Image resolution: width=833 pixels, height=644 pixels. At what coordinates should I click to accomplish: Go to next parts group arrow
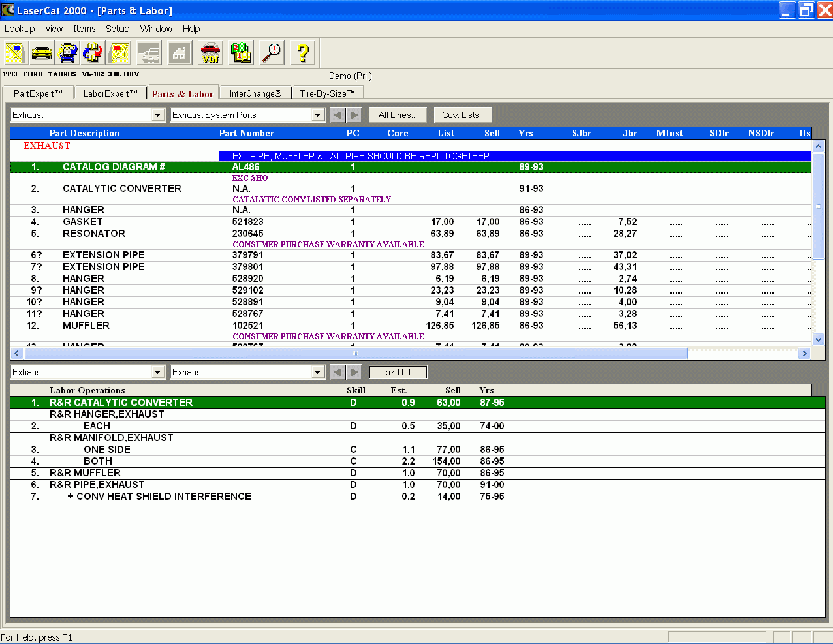point(354,115)
